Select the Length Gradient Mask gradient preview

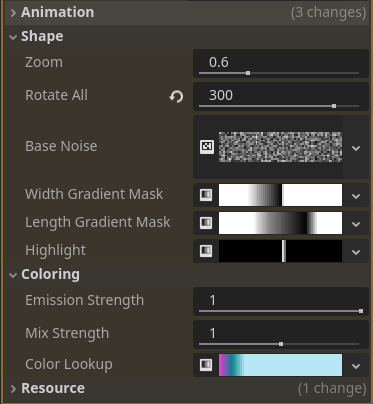point(280,223)
